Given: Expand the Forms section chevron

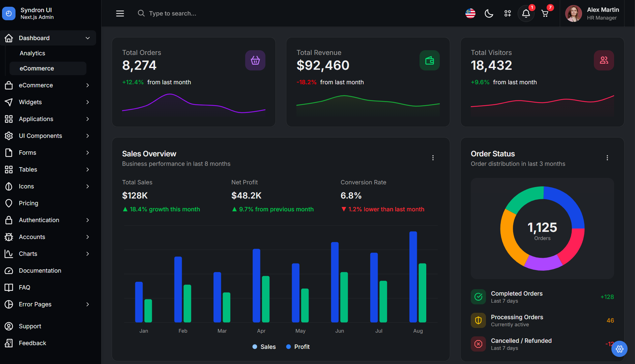Looking at the screenshot, I should [x=88, y=153].
